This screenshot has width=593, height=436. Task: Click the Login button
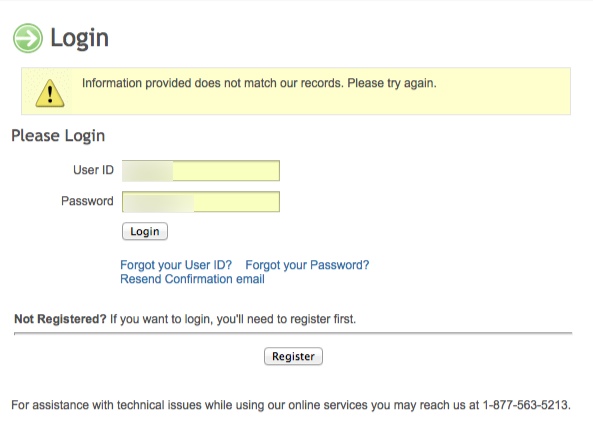pos(145,231)
